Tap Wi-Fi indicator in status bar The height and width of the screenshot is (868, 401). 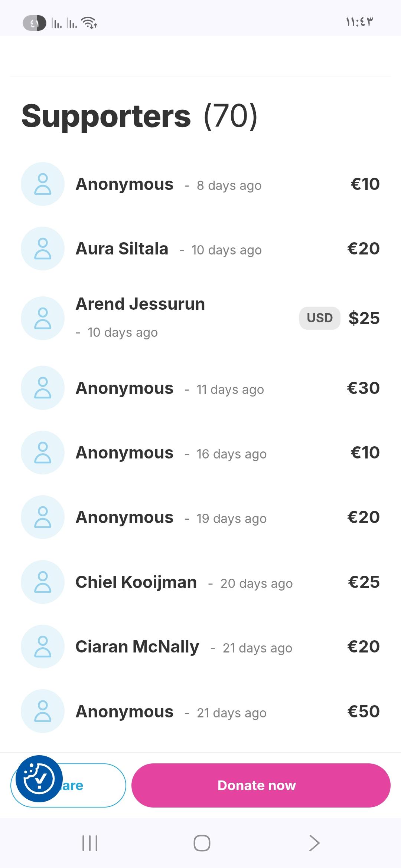click(89, 23)
